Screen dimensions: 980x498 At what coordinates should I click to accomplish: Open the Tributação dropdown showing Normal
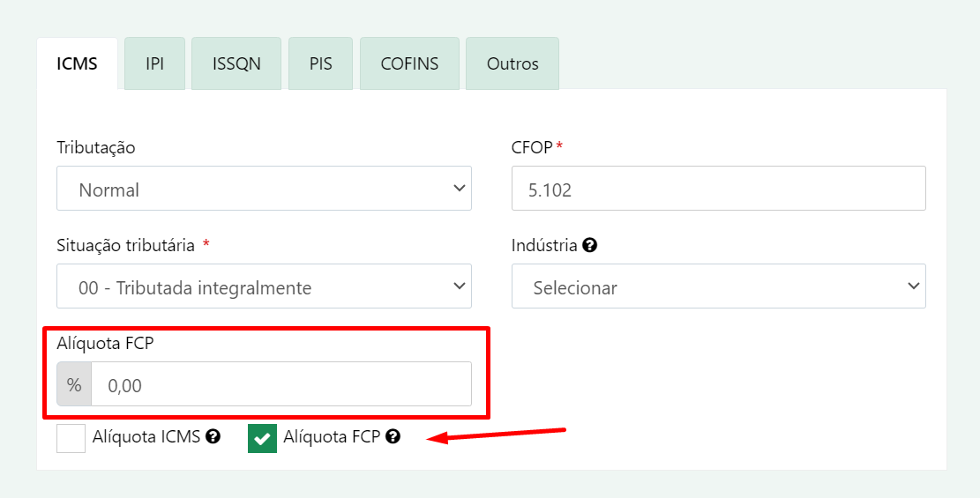(x=264, y=188)
